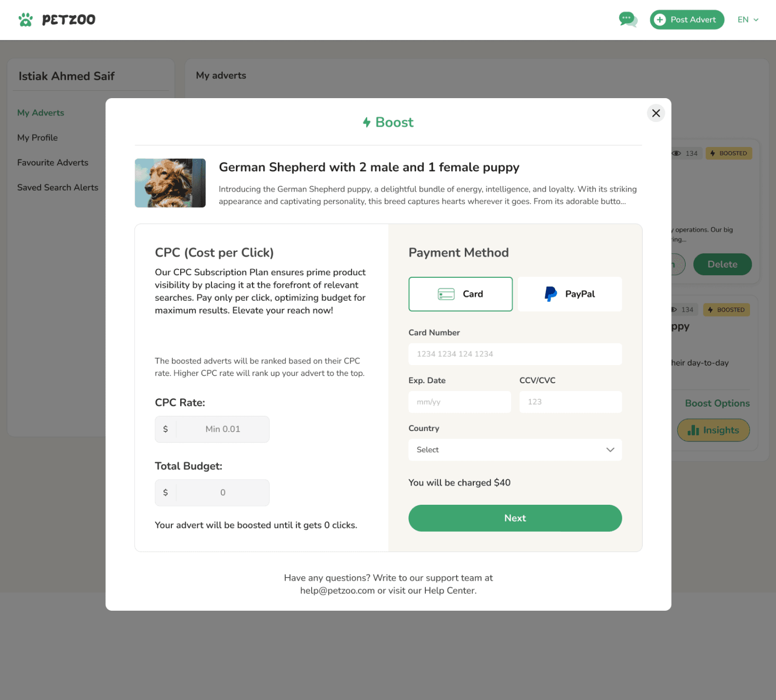Expand the EN language selector
776x700 pixels.
tap(748, 20)
